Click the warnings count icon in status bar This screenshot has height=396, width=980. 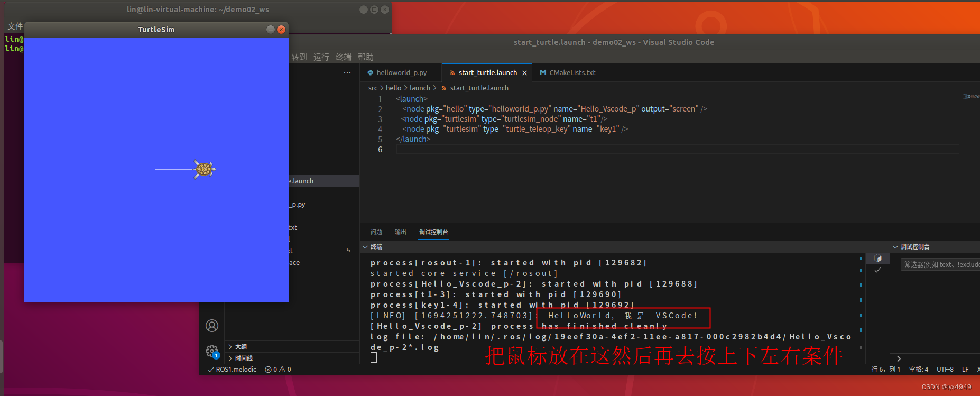[x=282, y=370]
